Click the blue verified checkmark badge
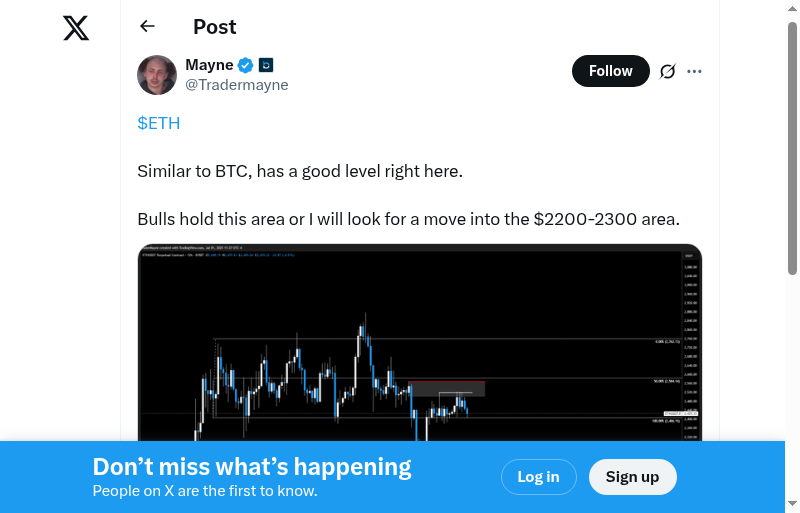This screenshot has width=800, height=513. 246,65
